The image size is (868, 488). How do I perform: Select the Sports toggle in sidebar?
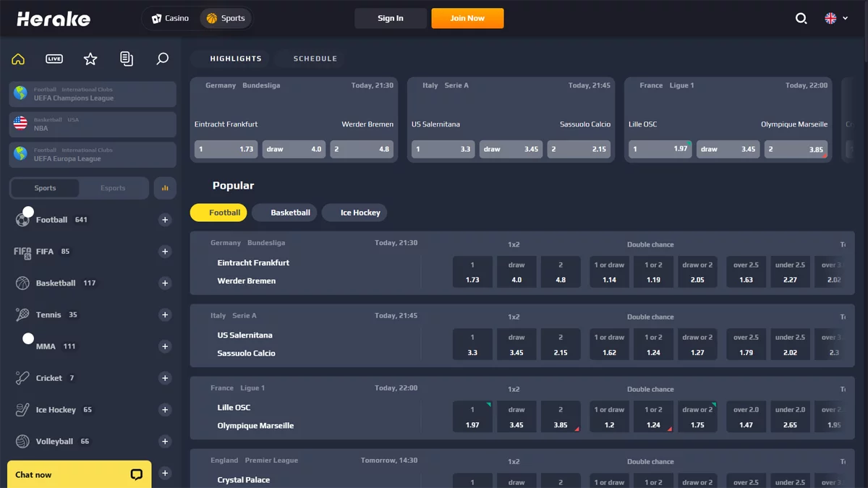(45, 188)
